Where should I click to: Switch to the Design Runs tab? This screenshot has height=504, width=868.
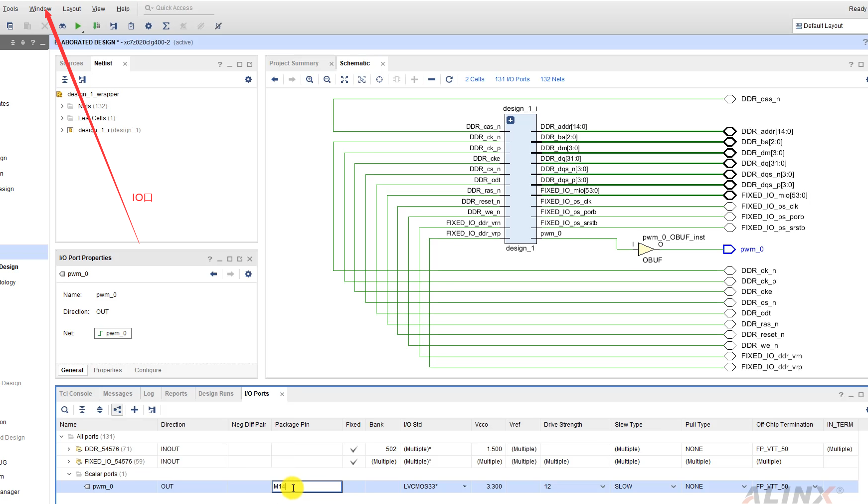pos(216,394)
